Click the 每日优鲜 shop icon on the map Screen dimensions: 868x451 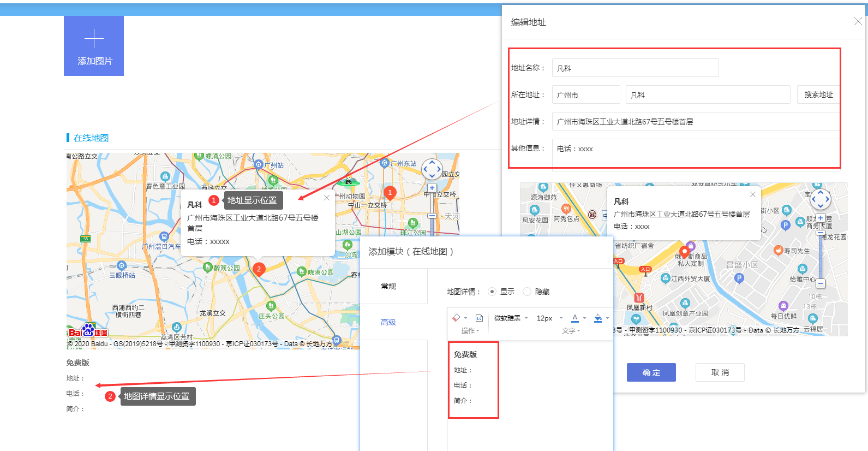point(783,306)
